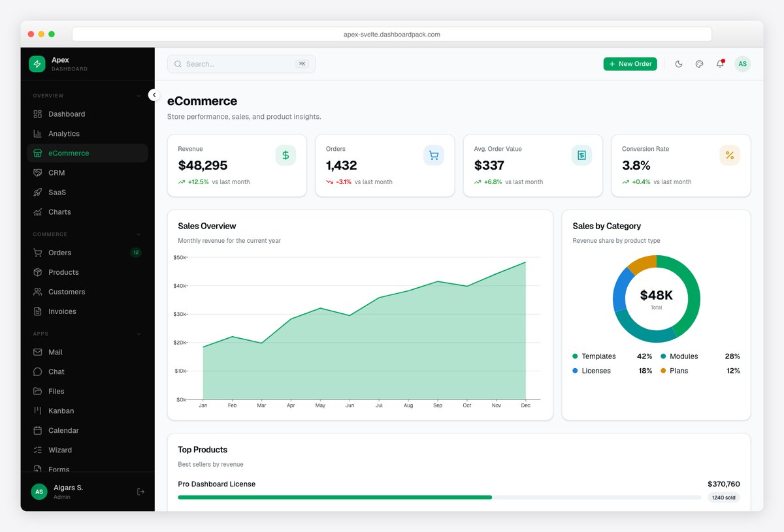Click the percent icon on Conversion Rate
This screenshot has width=784, height=532.
coord(730,155)
